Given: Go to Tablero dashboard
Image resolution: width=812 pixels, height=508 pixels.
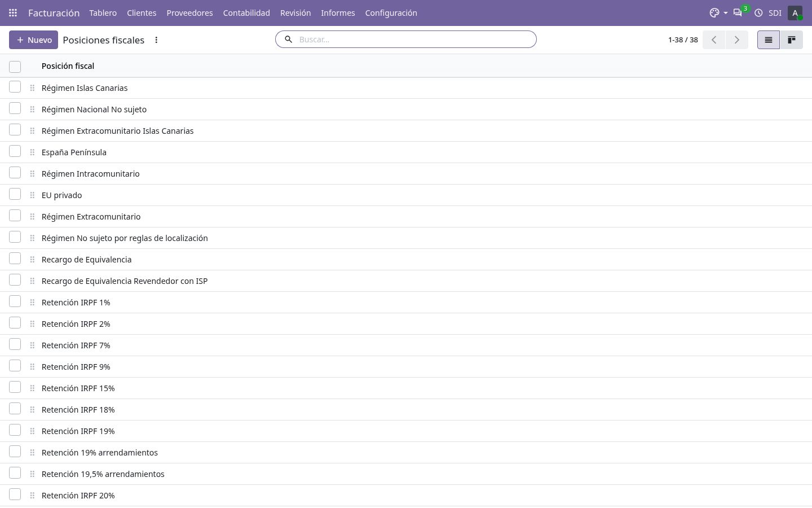Looking at the screenshot, I should coord(103,12).
